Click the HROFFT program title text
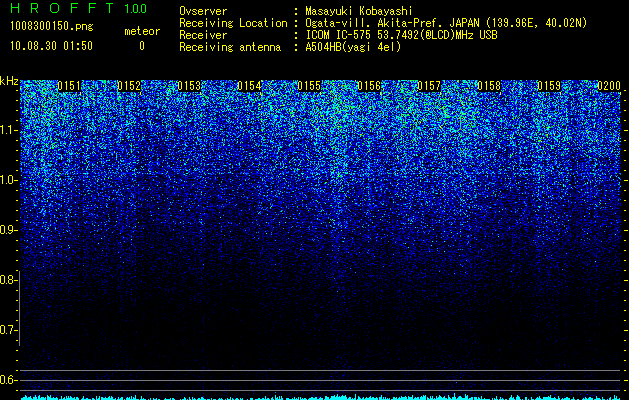Image resolution: width=629 pixels, height=400 pixels. (x=62, y=8)
